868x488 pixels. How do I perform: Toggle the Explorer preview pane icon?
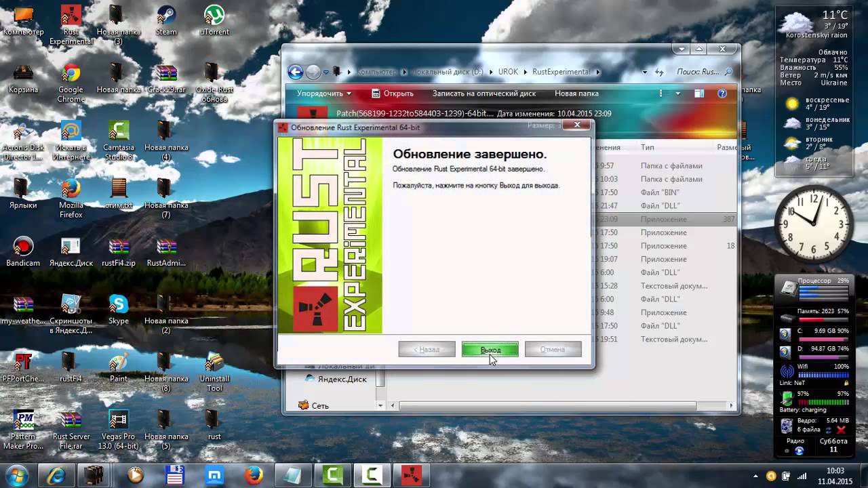(x=700, y=94)
